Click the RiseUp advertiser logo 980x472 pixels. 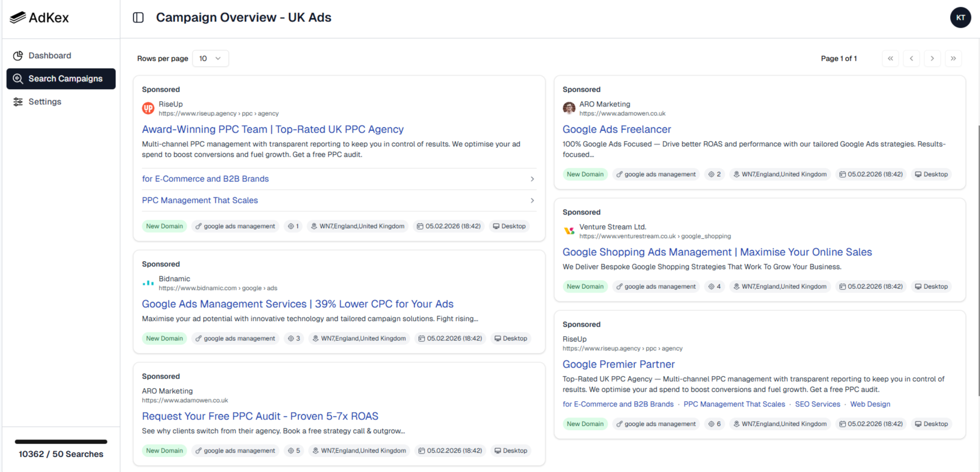point(148,109)
